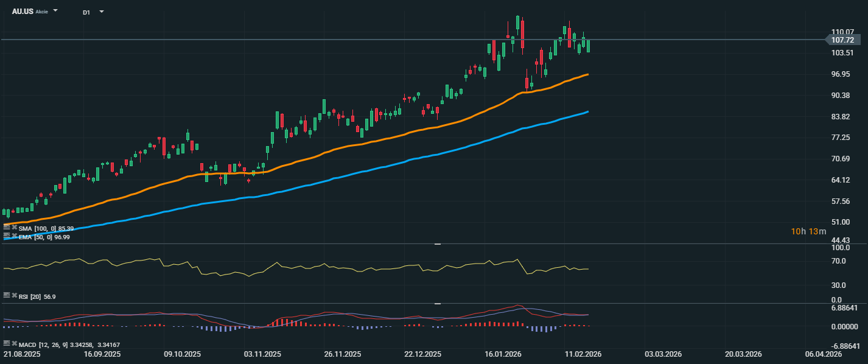This screenshot has width=868, height=364.
Task: Remove the EMA indicator with X
Action: coord(14,236)
